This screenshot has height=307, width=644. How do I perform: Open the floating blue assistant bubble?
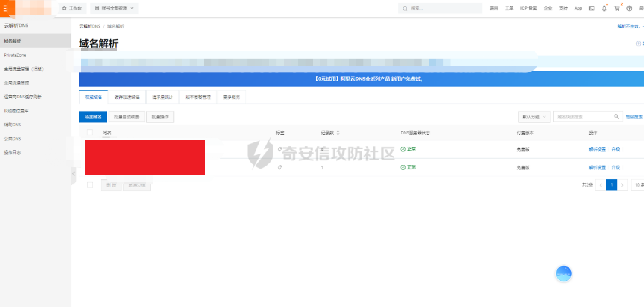coord(563,273)
